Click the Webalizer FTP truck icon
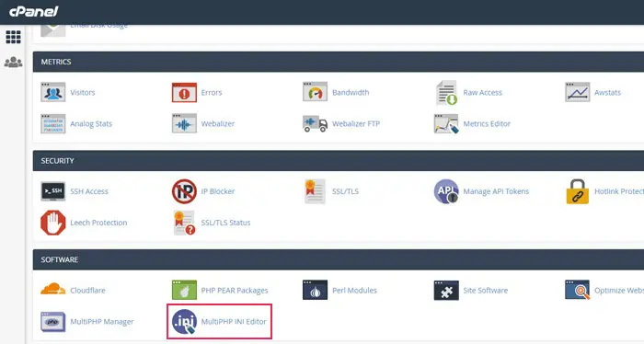Image resolution: width=644 pixels, height=344 pixels. coord(315,123)
